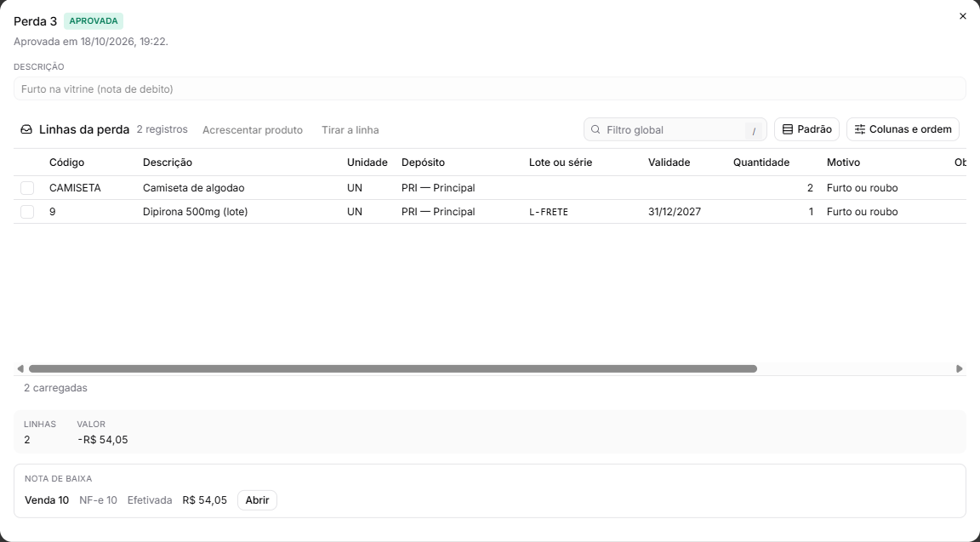The height and width of the screenshot is (542, 980).
Task: Click the APROVADA status badge
Action: (94, 21)
